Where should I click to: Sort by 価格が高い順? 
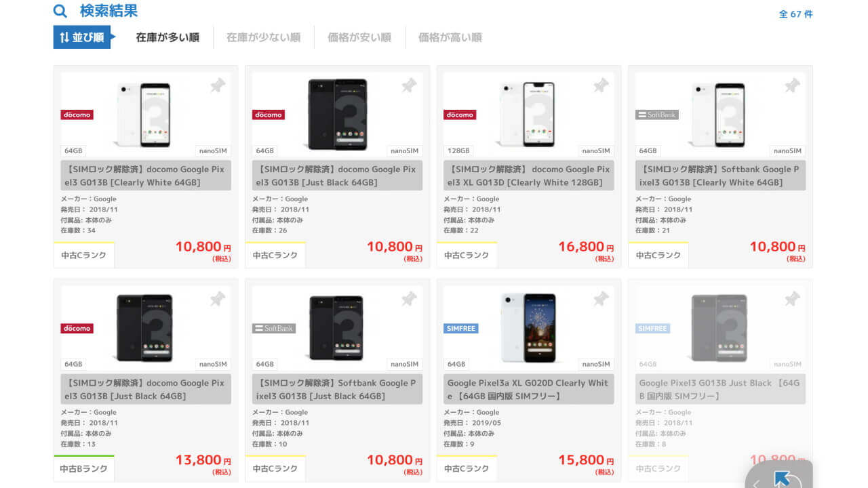(450, 37)
